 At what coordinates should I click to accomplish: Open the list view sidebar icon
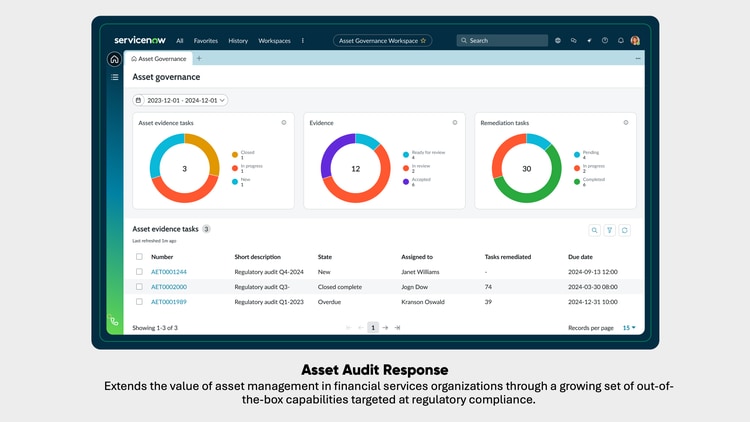(x=114, y=77)
